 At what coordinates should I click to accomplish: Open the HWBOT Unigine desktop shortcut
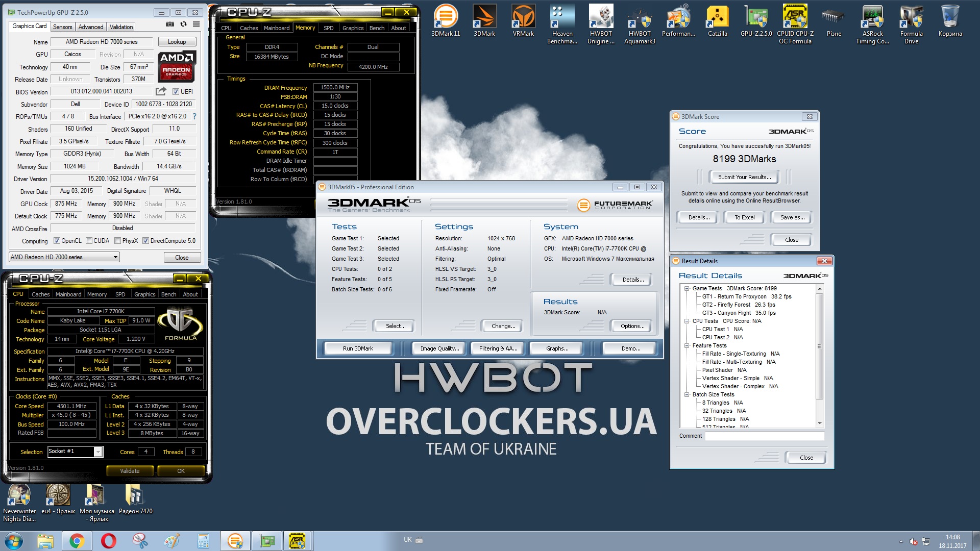[x=601, y=24]
